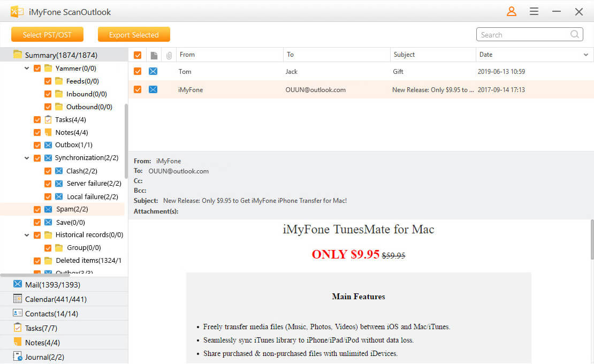Uncheck the Gift email from Tom

coord(137,71)
